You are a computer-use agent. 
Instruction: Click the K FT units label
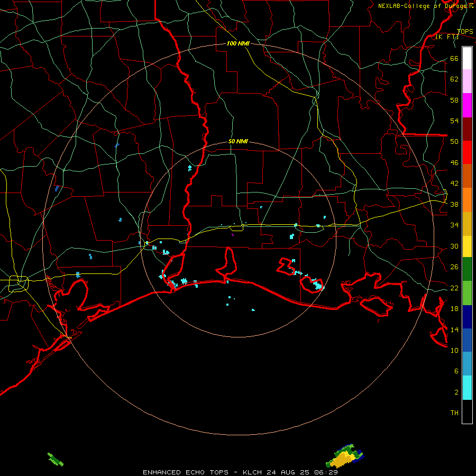point(447,37)
